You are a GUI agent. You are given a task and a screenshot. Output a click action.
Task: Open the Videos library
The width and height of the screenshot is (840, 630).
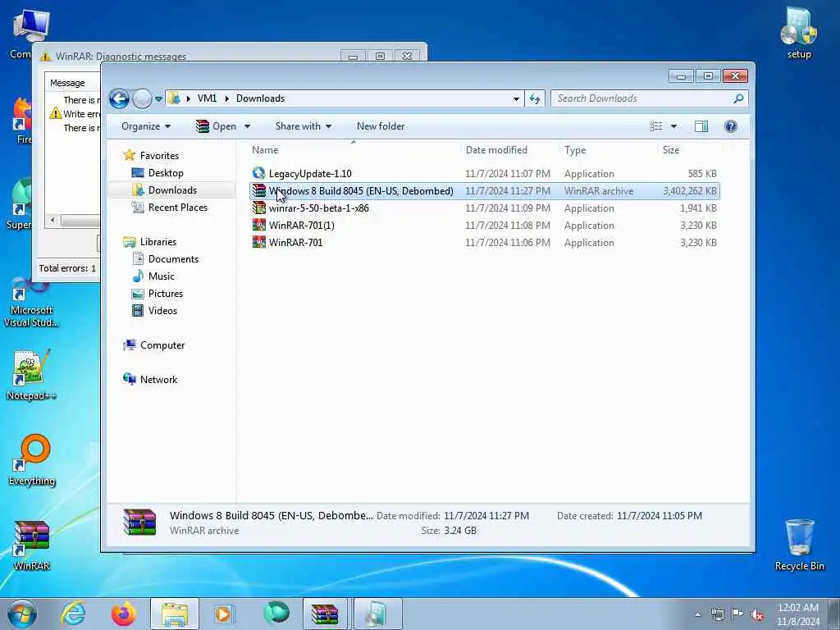tap(162, 311)
